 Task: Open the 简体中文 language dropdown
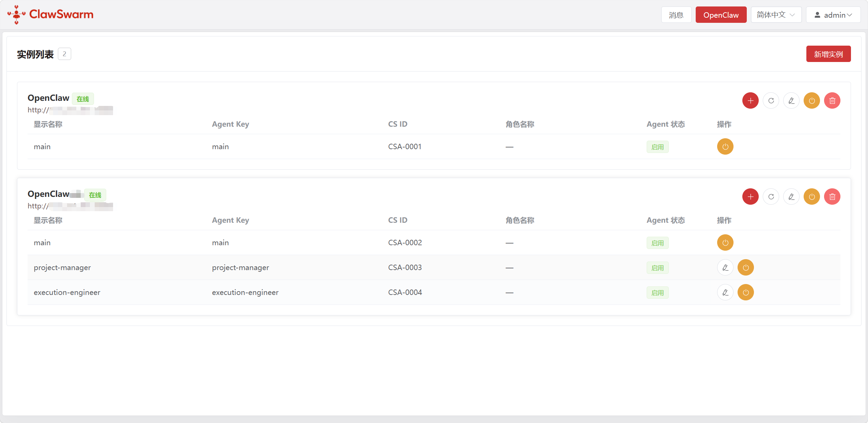[x=776, y=15]
